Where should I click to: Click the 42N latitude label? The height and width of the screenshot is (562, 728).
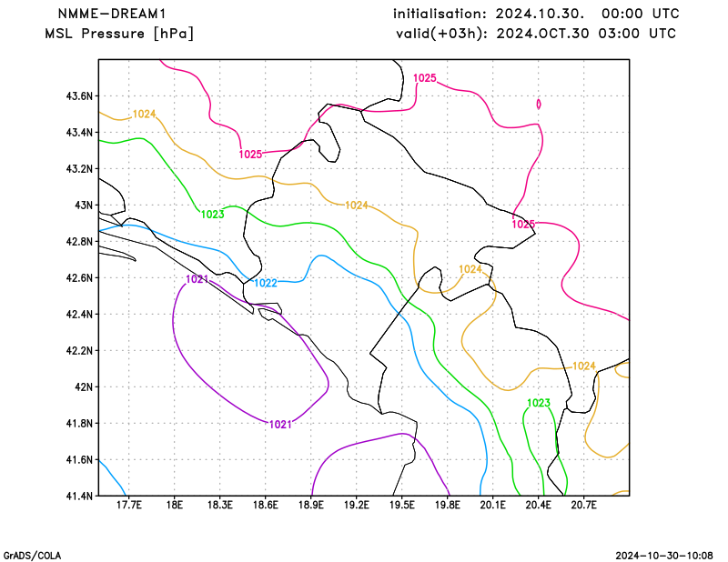coord(84,387)
